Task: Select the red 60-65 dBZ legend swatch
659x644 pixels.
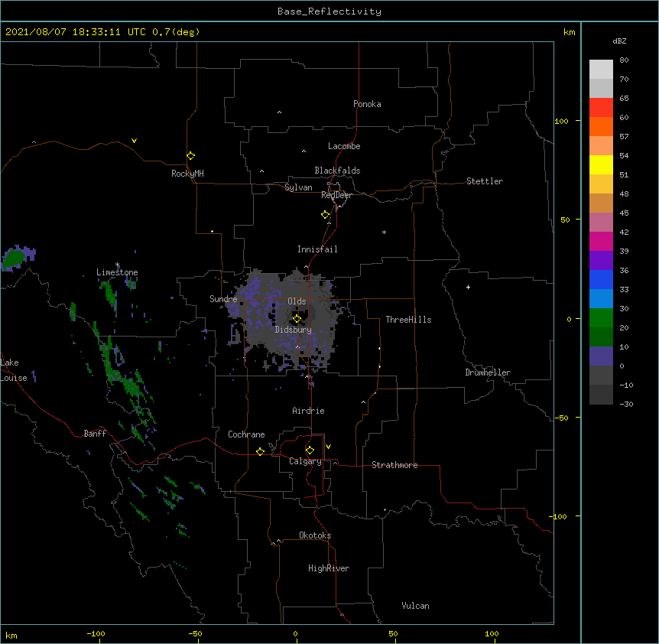Action: point(601,108)
